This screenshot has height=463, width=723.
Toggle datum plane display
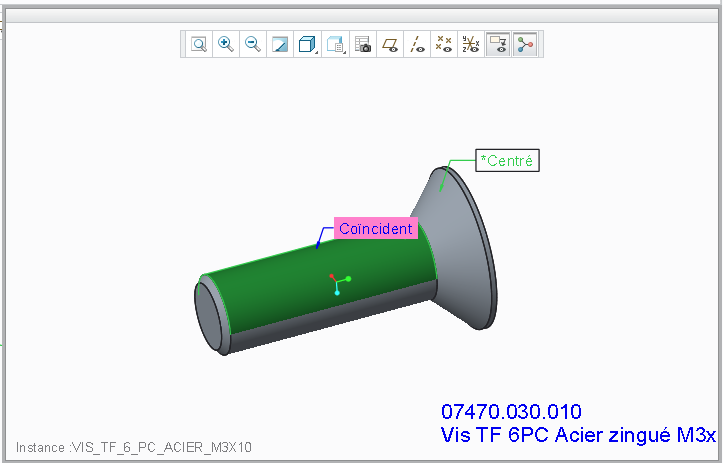tap(390, 44)
